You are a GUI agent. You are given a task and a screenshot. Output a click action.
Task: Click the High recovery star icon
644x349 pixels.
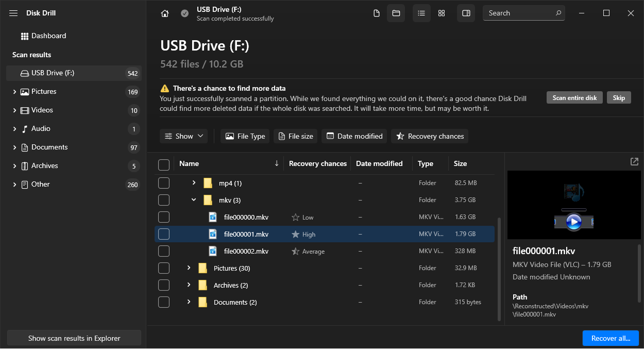point(295,234)
